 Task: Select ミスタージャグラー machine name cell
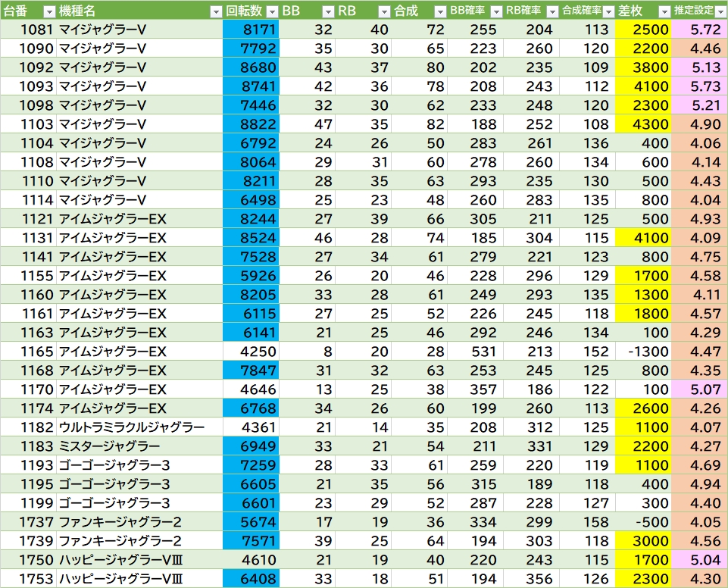pyautogui.click(x=139, y=446)
